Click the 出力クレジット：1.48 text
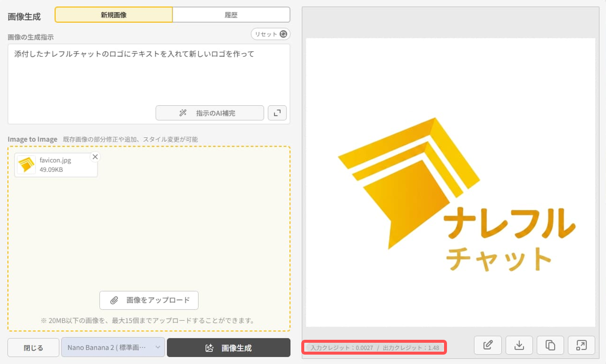The height and width of the screenshot is (364, 606). pos(411,348)
